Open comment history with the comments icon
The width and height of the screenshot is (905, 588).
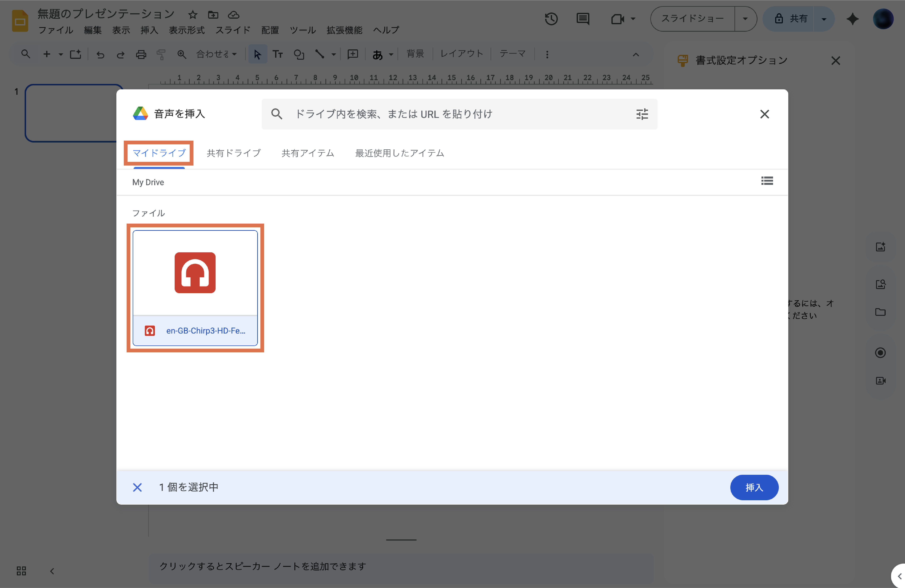click(582, 19)
